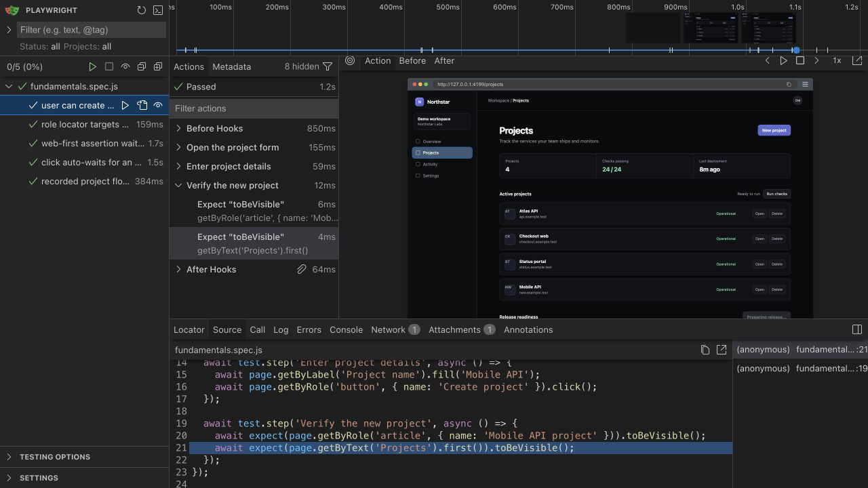This screenshot has height=488, width=868.
Task: Click the pick locator target icon
Action: click(350, 60)
